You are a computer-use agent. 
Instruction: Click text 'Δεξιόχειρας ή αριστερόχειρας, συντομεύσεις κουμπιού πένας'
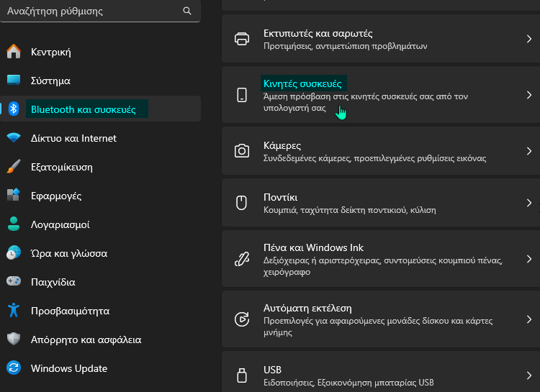(x=382, y=260)
